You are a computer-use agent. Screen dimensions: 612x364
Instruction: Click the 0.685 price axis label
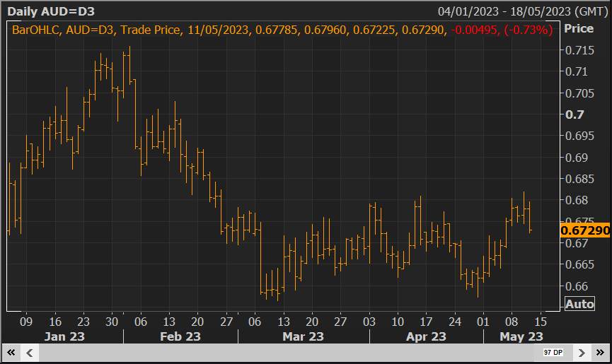point(579,179)
